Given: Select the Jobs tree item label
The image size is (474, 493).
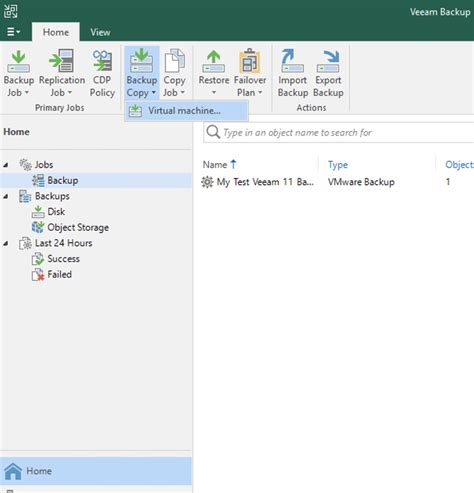Looking at the screenshot, I should 44,165.
